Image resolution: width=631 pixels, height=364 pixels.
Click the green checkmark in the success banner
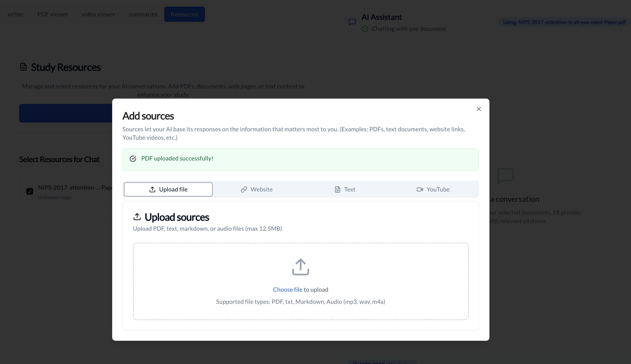[133, 159]
